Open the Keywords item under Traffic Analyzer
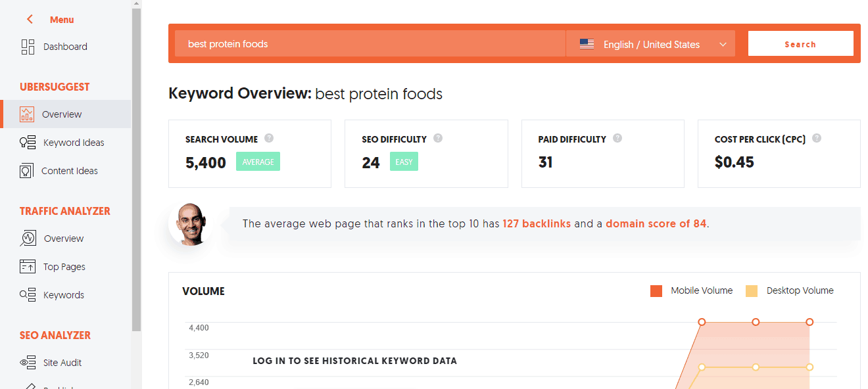This screenshot has width=868, height=389. coord(64,295)
